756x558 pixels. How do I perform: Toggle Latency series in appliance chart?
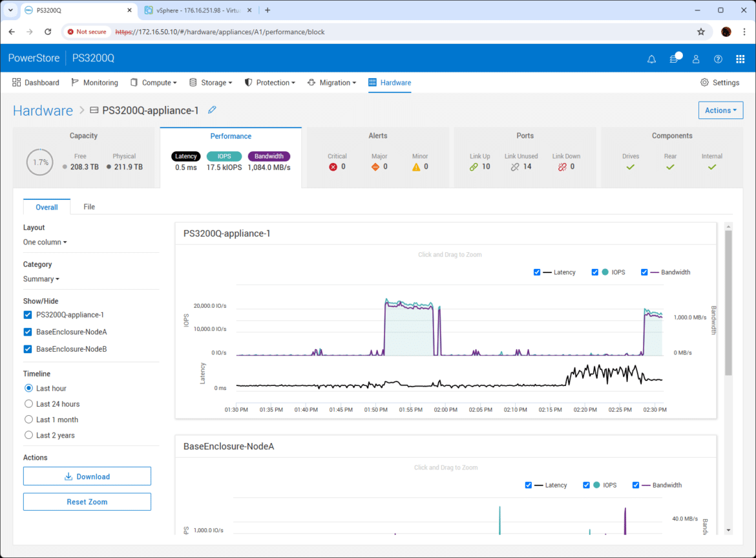click(536, 272)
